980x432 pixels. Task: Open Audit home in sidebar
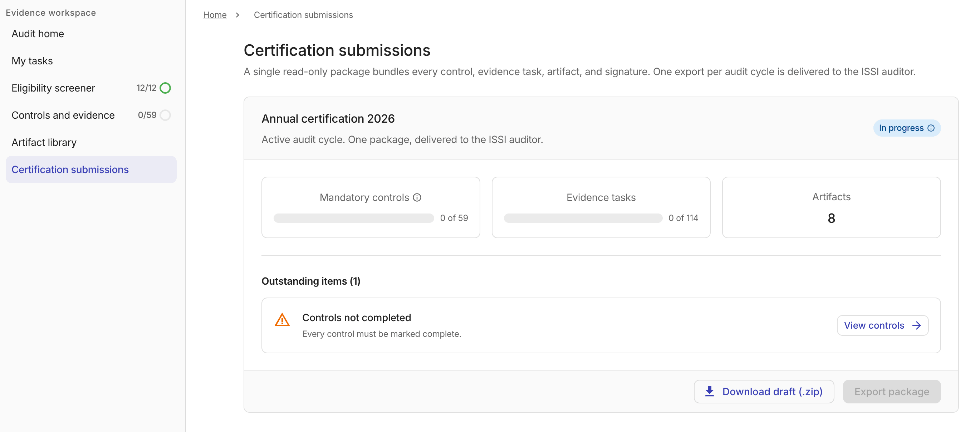click(x=91, y=34)
